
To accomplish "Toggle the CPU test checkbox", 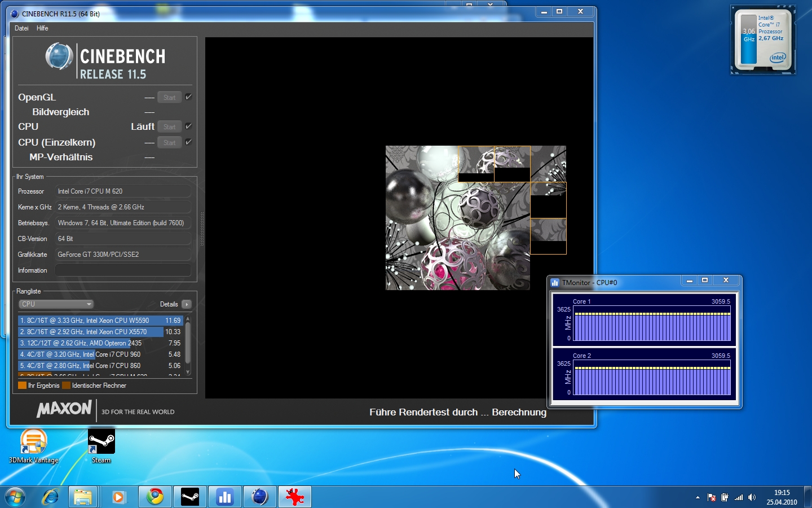I will (x=188, y=126).
